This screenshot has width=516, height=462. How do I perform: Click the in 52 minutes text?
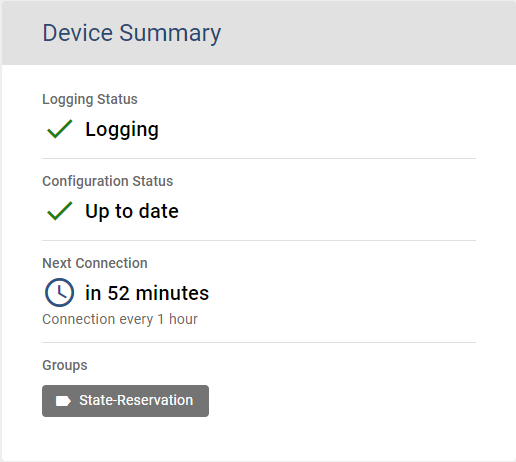pos(147,293)
